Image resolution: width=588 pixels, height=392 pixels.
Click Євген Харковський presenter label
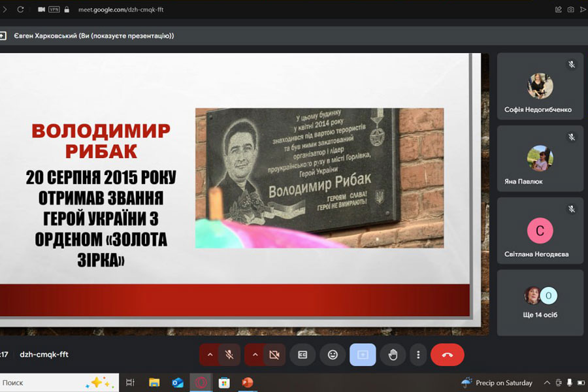pos(93,36)
